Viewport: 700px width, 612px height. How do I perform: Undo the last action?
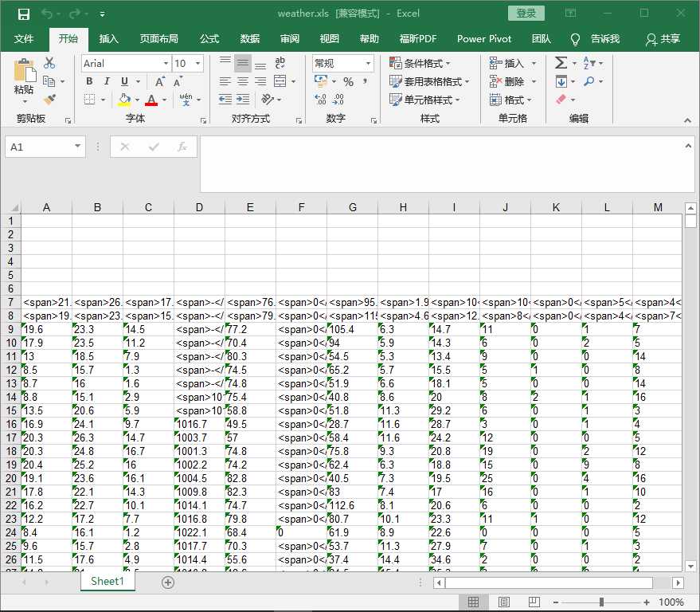click(x=47, y=14)
